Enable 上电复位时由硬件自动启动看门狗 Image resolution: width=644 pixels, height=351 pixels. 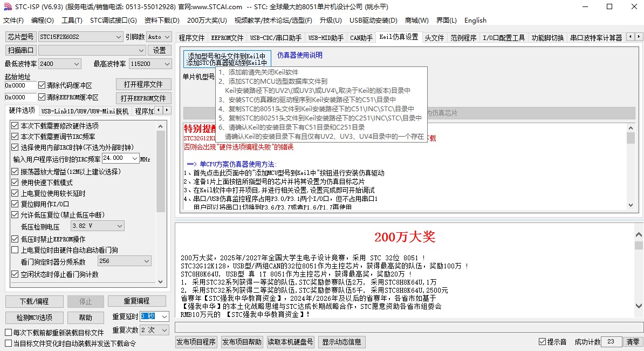(15, 250)
